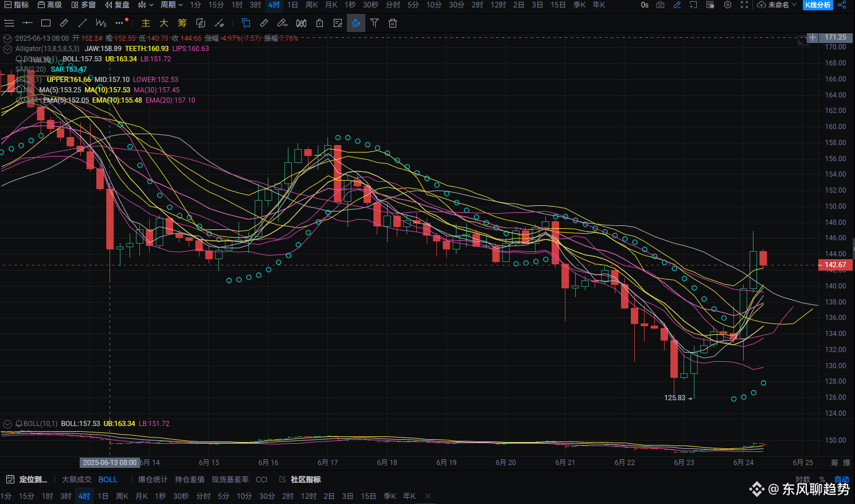Select the 15分 period in top bar
This screenshot has height=504, width=855.
tap(216, 5)
